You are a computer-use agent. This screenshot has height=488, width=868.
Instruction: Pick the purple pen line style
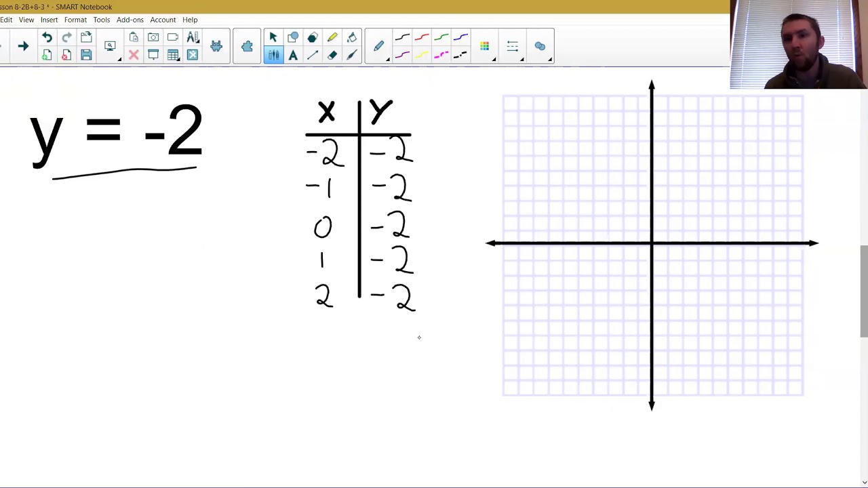coord(402,56)
